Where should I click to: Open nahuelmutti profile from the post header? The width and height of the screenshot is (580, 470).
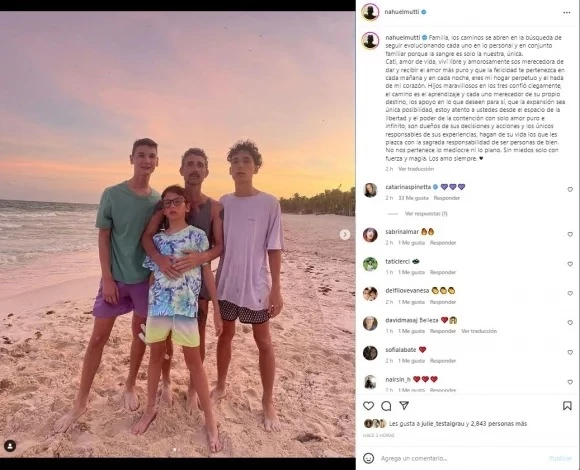(402, 12)
